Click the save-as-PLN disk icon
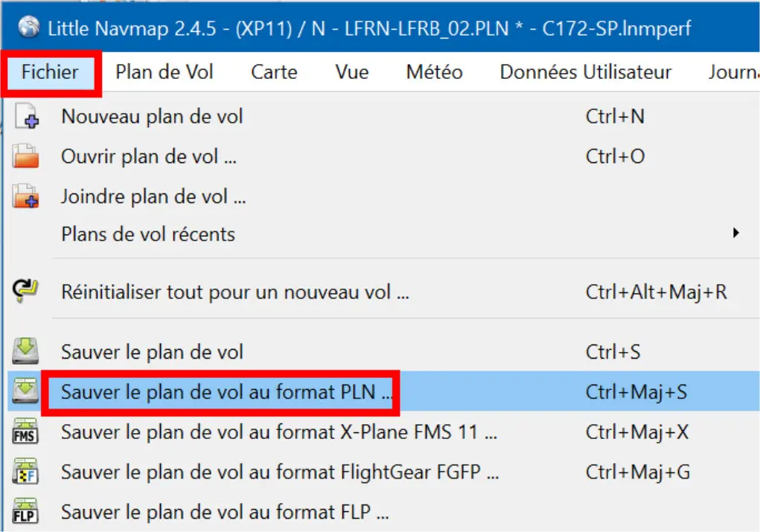This screenshot has width=760, height=532. coord(26,391)
